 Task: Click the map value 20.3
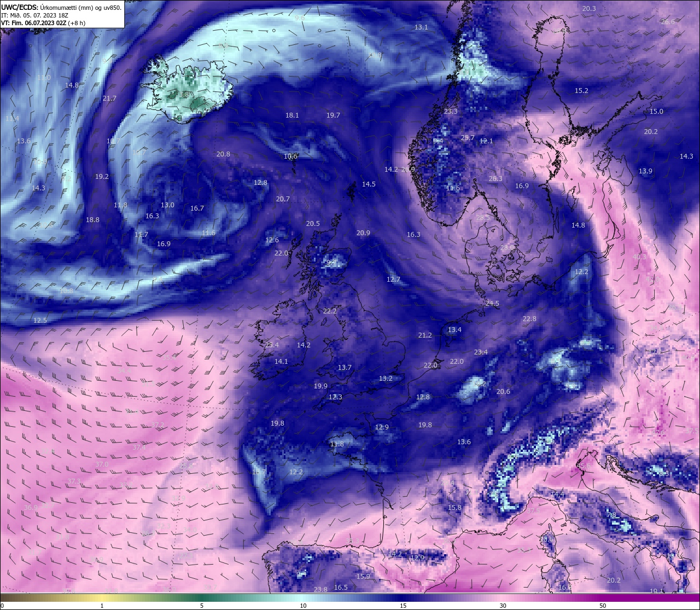[x=589, y=9]
